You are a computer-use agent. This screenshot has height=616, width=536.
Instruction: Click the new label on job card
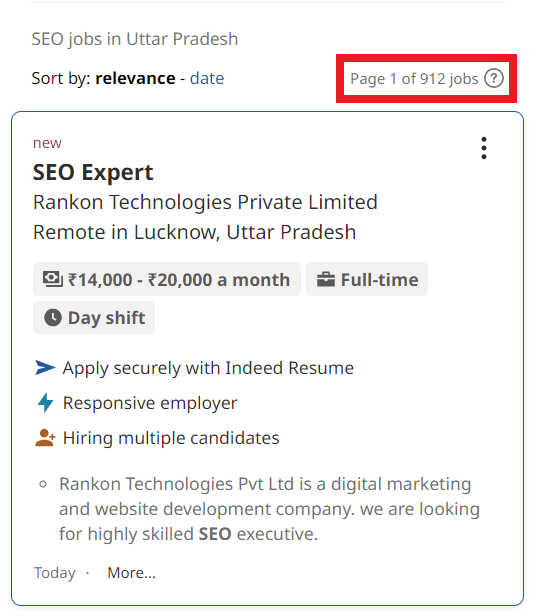(x=47, y=143)
